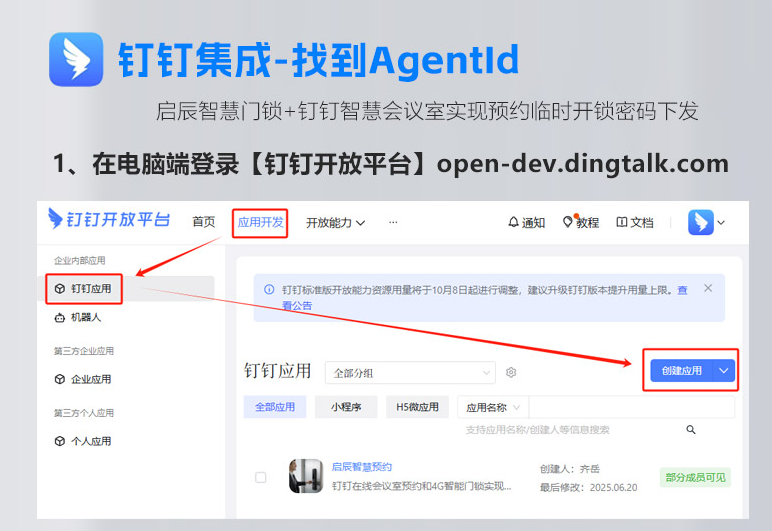
Task: Click the DingTalk Open Platform logo
Action: coord(109,219)
